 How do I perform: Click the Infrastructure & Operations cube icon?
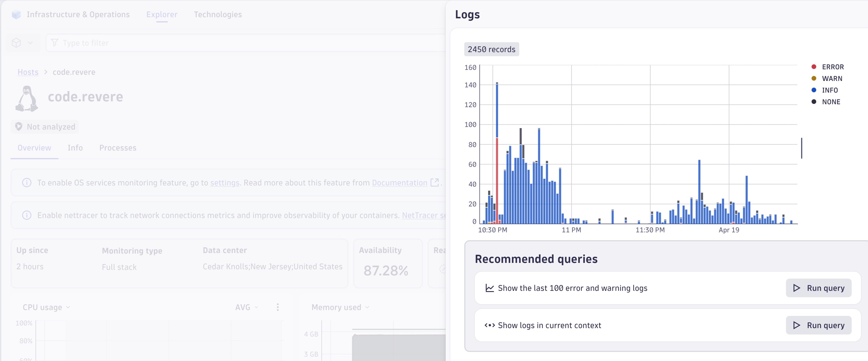pyautogui.click(x=16, y=15)
